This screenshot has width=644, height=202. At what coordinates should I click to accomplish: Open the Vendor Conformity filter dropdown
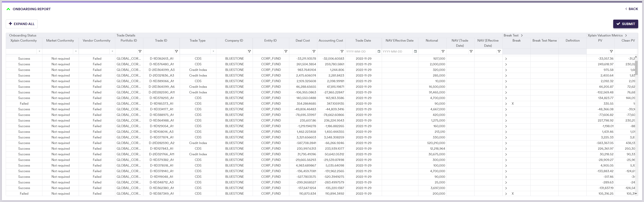tap(112, 51)
